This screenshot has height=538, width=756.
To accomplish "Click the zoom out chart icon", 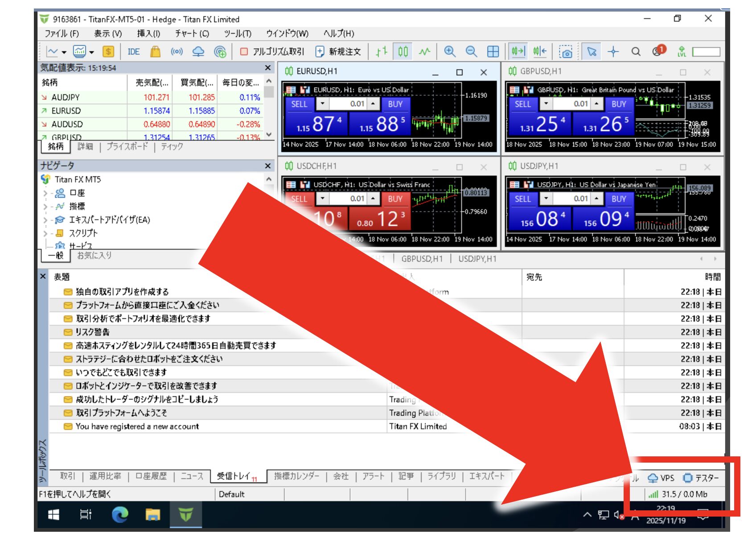I will (x=471, y=52).
